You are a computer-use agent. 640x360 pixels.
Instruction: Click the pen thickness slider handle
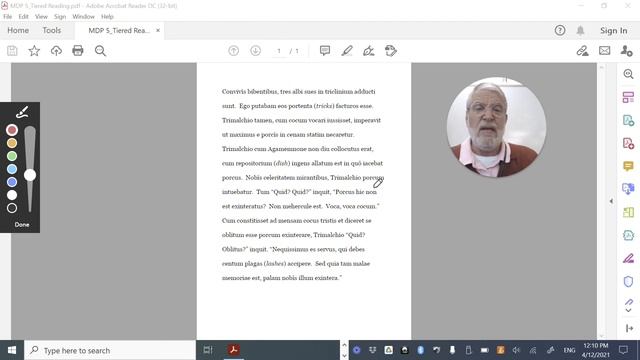[x=30, y=175]
